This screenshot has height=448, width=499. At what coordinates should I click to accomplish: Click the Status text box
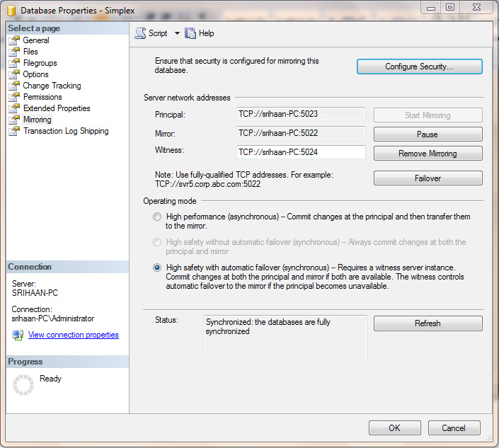[285, 339]
